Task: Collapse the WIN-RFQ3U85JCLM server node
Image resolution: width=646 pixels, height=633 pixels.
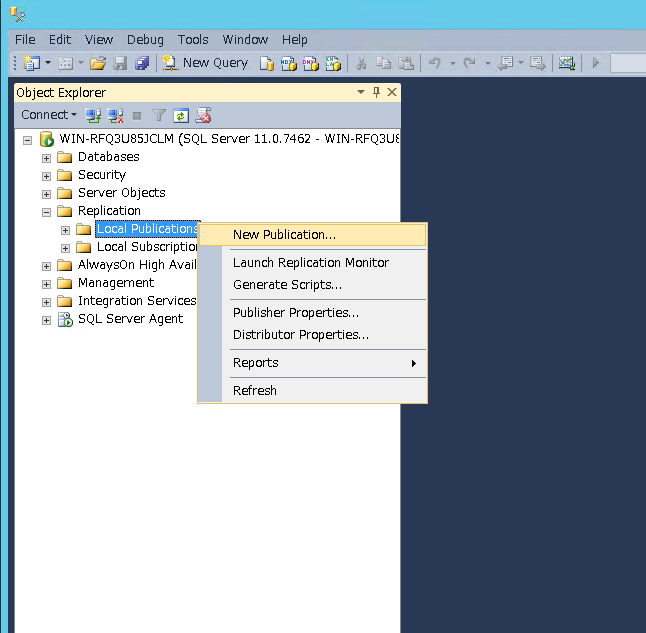Action: pyautogui.click(x=27, y=141)
